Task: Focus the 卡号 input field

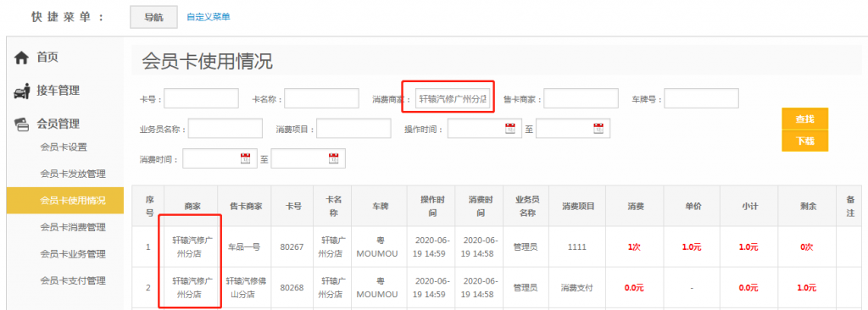Action: (201, 99)
